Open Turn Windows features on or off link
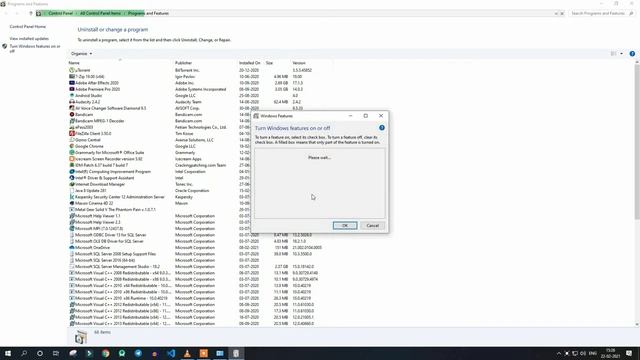This screenshot has width=640, height=360. (35, 49)
